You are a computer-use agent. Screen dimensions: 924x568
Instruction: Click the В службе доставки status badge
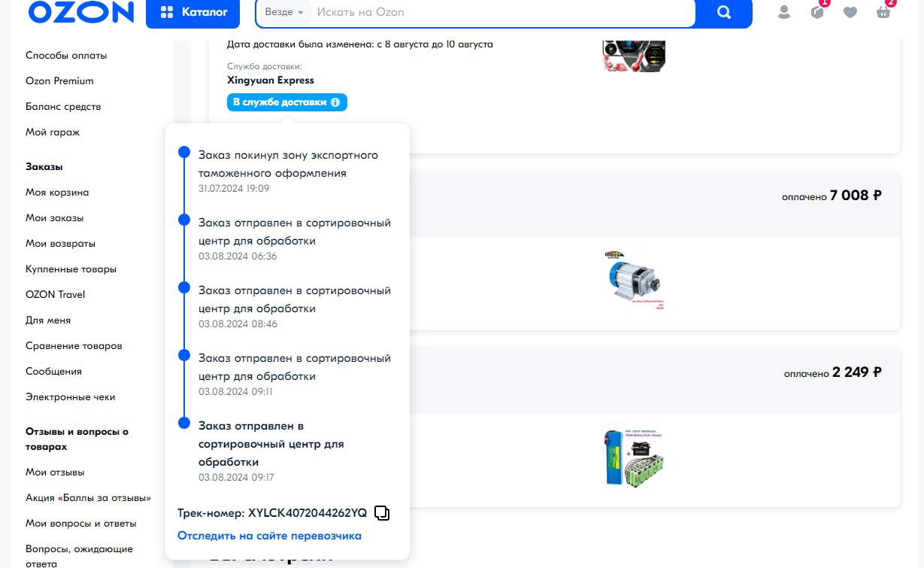point(280,102)
